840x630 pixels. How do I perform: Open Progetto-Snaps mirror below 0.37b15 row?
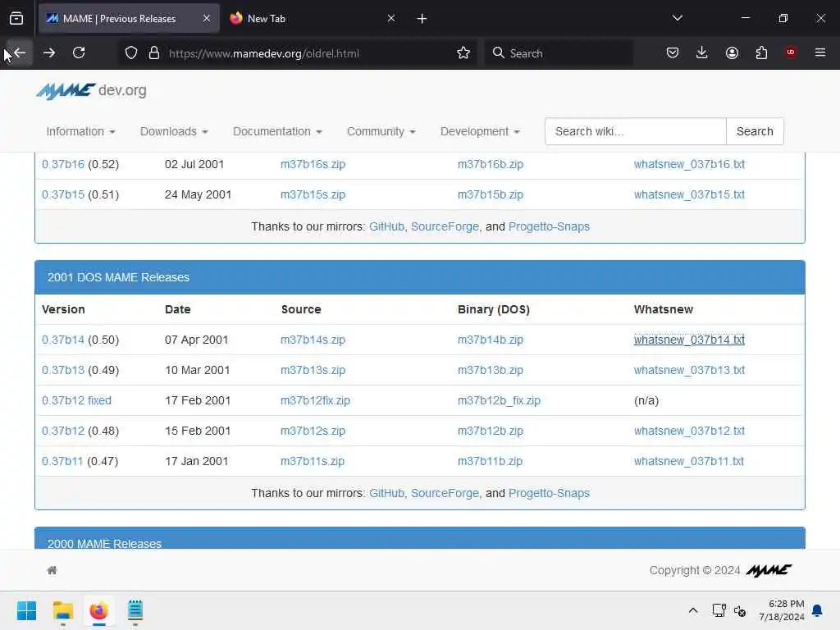pyautogui.click(x=549, y=226)
